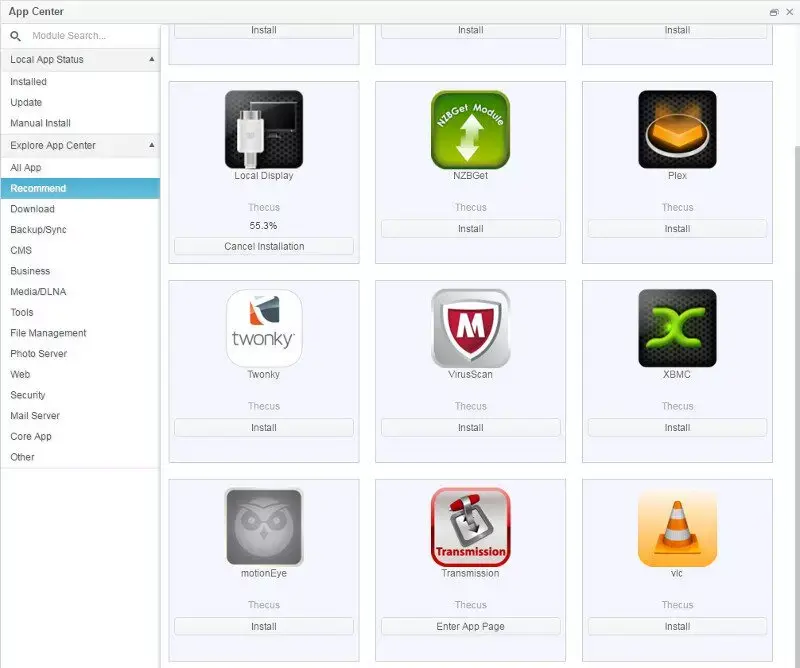The height and width of the screenshot is (668, 800).
Task: Open the Backup/Sync category
Action: tap(80, 230)
